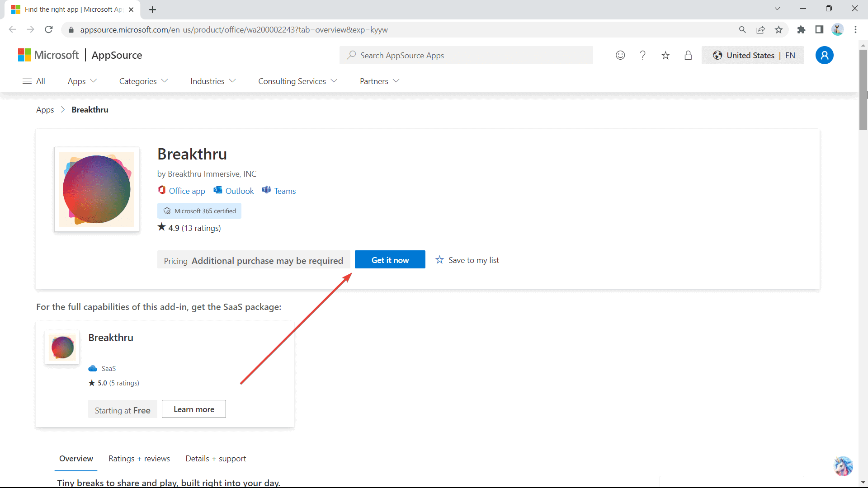Click the scrollbar down arrow
The width and height of the screenshot is (868, 488).
point(863,483)
